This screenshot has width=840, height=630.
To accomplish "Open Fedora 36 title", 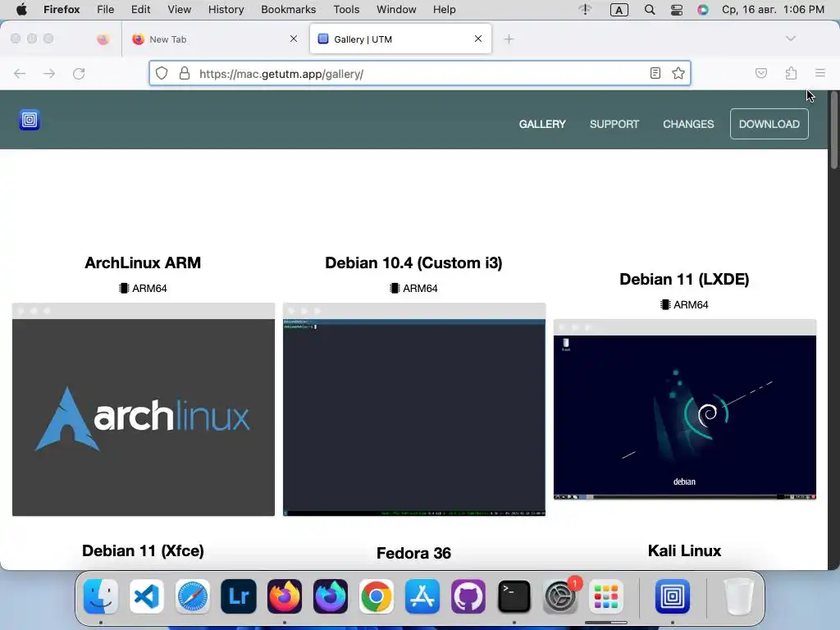I will (413, 553).
